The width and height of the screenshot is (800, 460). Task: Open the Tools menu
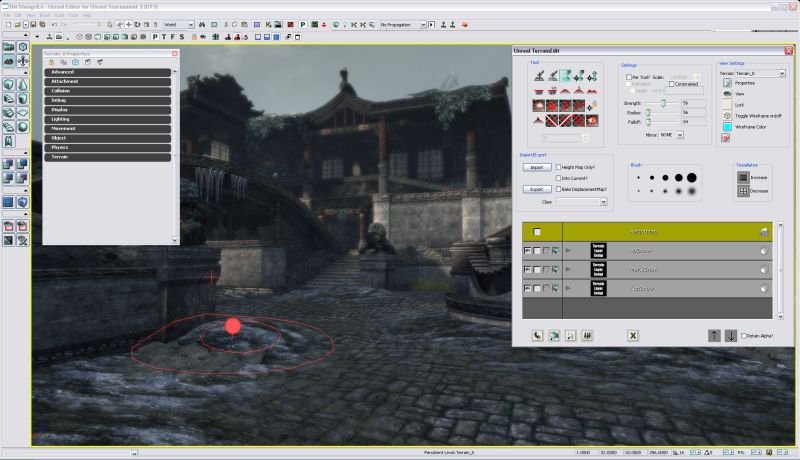pyautogui.click(x=73, y=16)
